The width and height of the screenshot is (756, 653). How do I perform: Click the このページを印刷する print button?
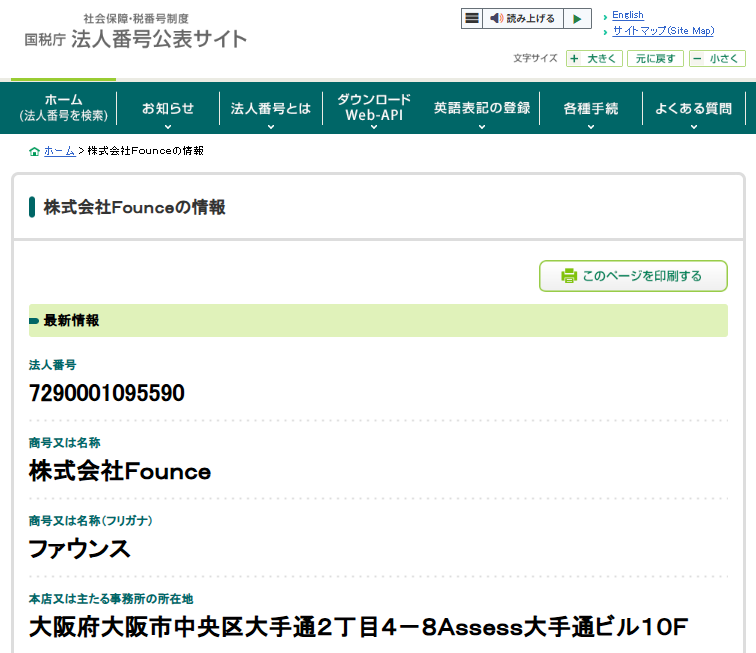(633, 276)
